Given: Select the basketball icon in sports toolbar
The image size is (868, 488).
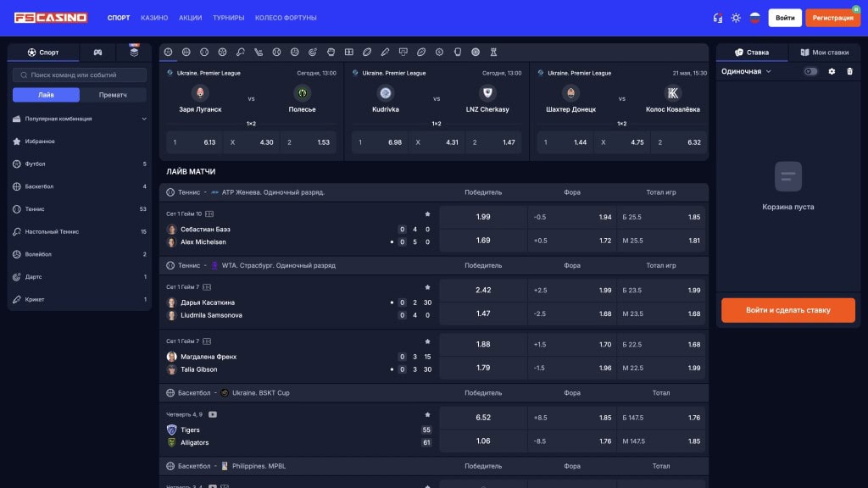Looking at the screenshot, I should point(186,52).
